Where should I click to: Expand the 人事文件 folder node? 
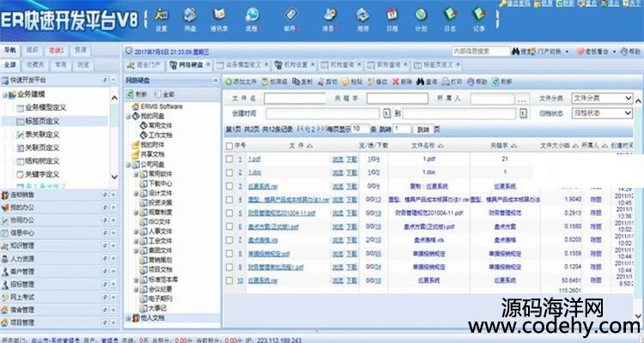point(136,232)
